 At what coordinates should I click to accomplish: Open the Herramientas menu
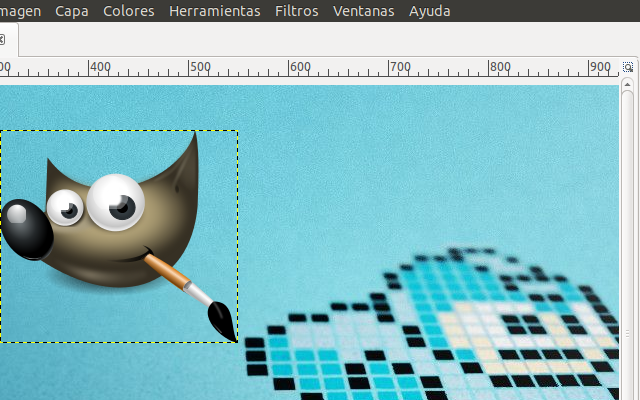pyautogui.click(x=215, y=11)
